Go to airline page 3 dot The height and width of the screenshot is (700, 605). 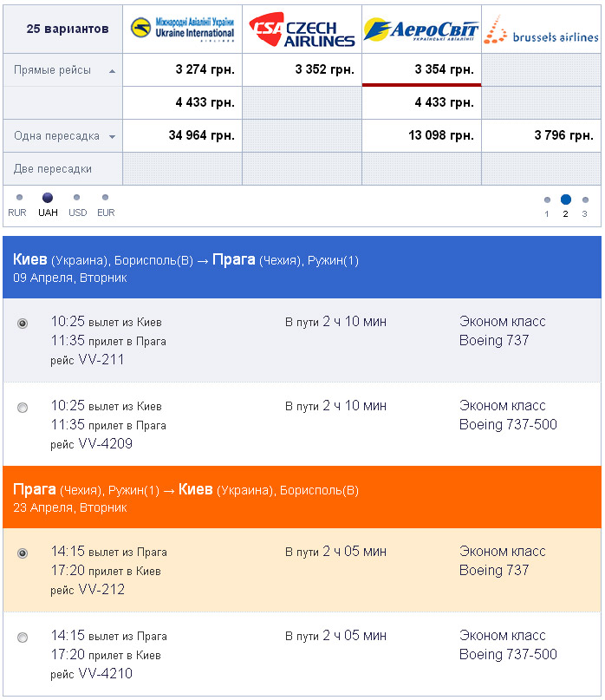(585, 200)
